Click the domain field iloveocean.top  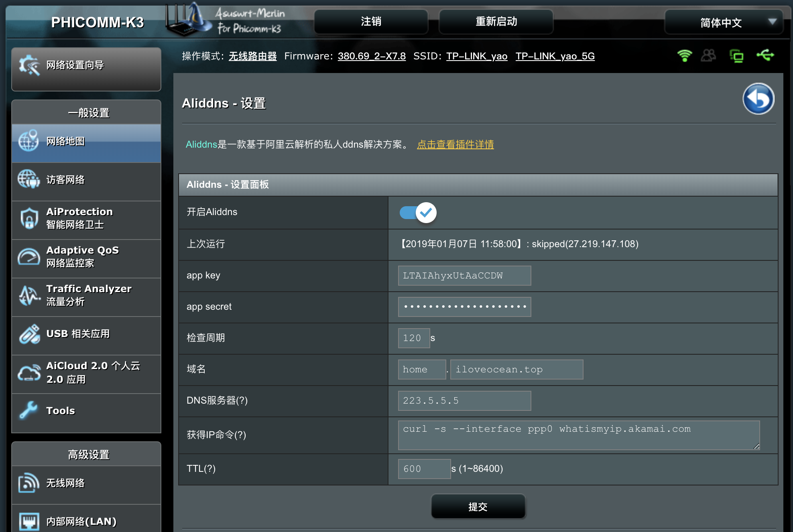pyautogui.click(x=516, y=370)
